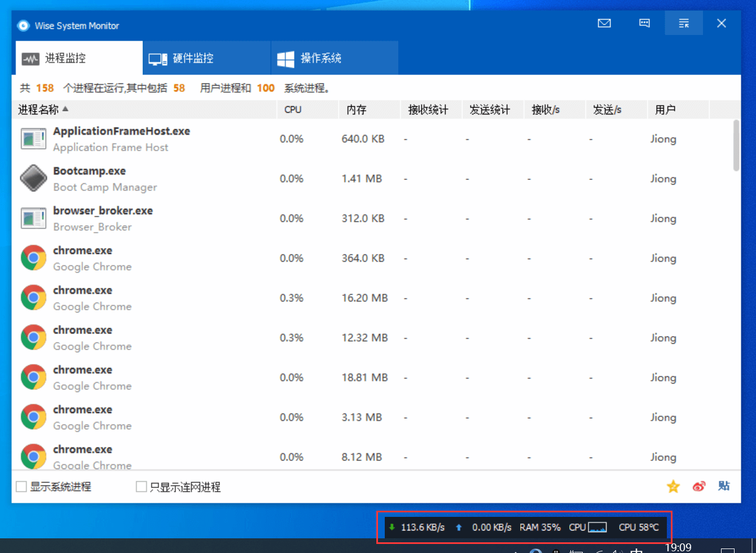
Task: Rate the app via the yellow star icon
Action: click(x=673, y=486)
